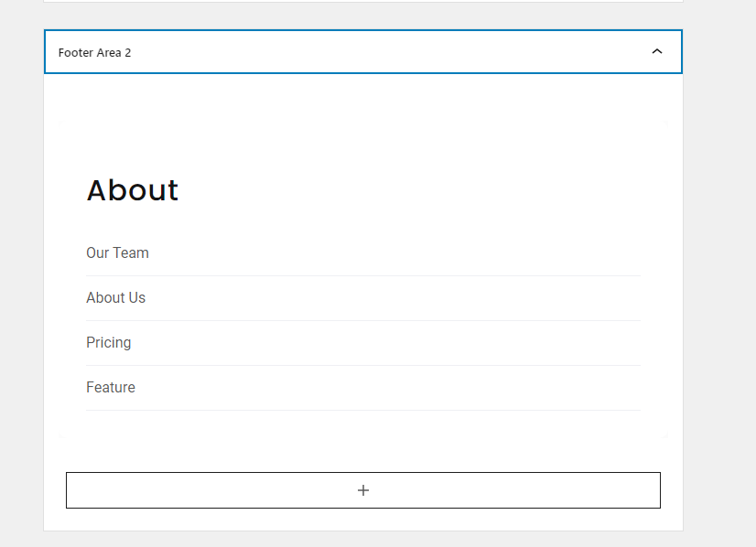756x547 pixels.
Task: Click the left side of the add-block box
Action: [145, 490]
